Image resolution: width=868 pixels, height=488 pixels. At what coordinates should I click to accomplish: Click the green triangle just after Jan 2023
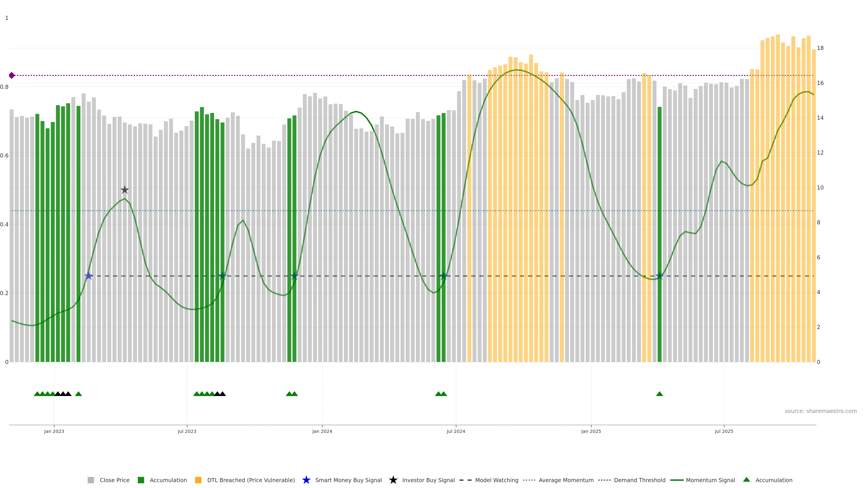coord(78,394)
